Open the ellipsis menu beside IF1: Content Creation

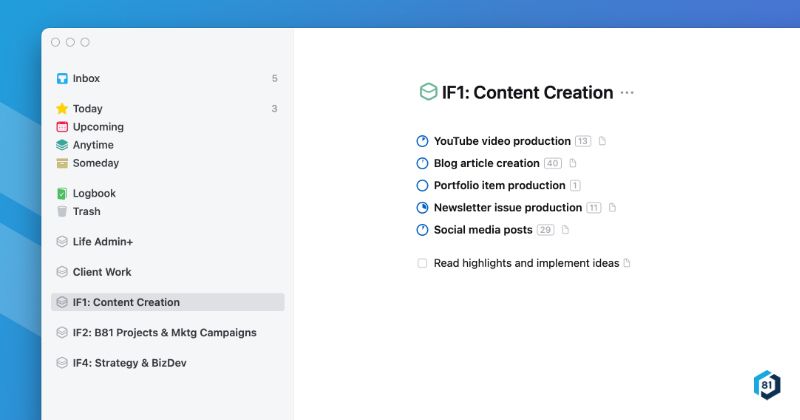pyautogui.click(x=627, y=93)
